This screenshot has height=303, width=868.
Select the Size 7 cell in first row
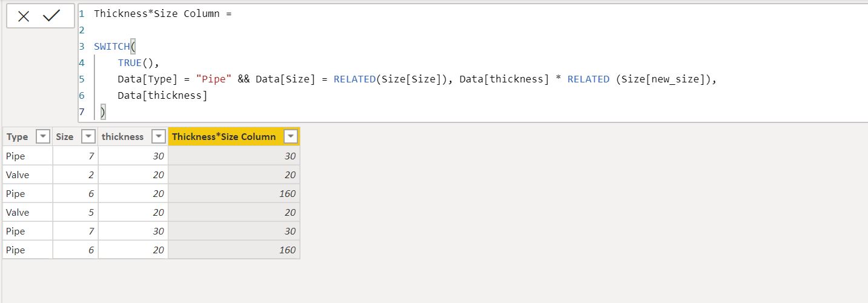76,156
